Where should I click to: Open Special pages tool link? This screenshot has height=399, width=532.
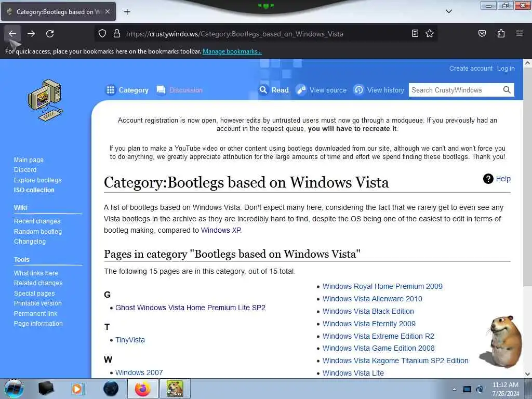point(34,293)
